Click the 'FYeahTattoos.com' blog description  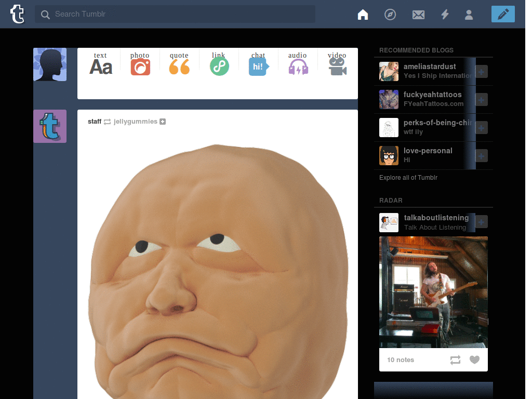click(433, 104)
